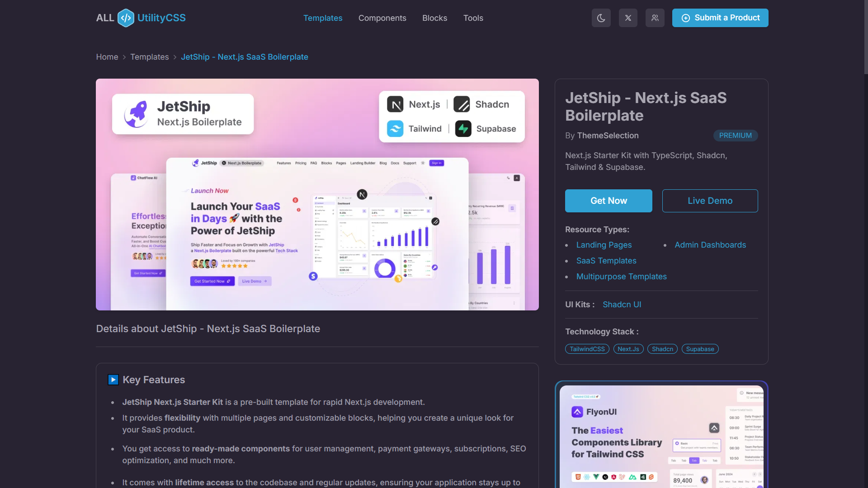Viewport: 868px width, 488px height.
Task: Click the Live Demo button
Action: pos(710,201)
